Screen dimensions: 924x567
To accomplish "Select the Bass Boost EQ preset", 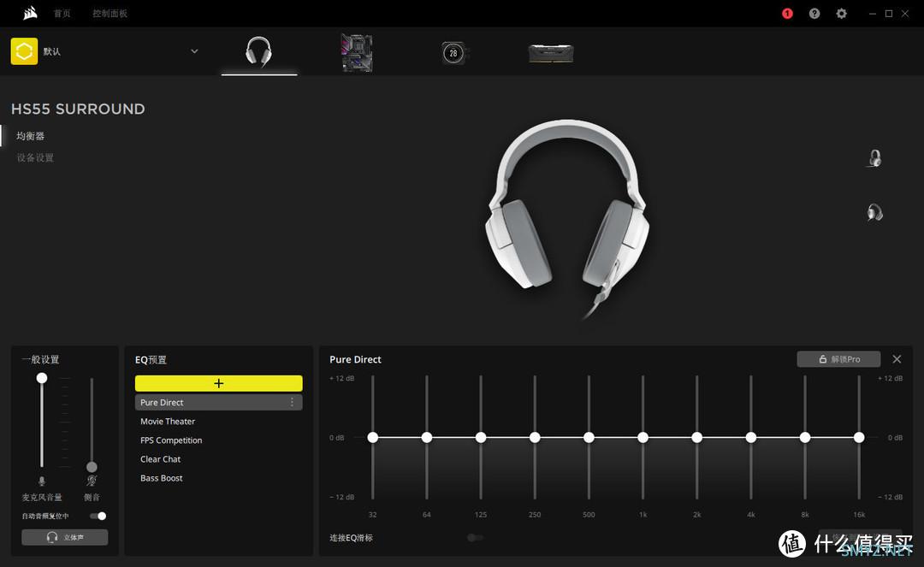I will [162, 478].
